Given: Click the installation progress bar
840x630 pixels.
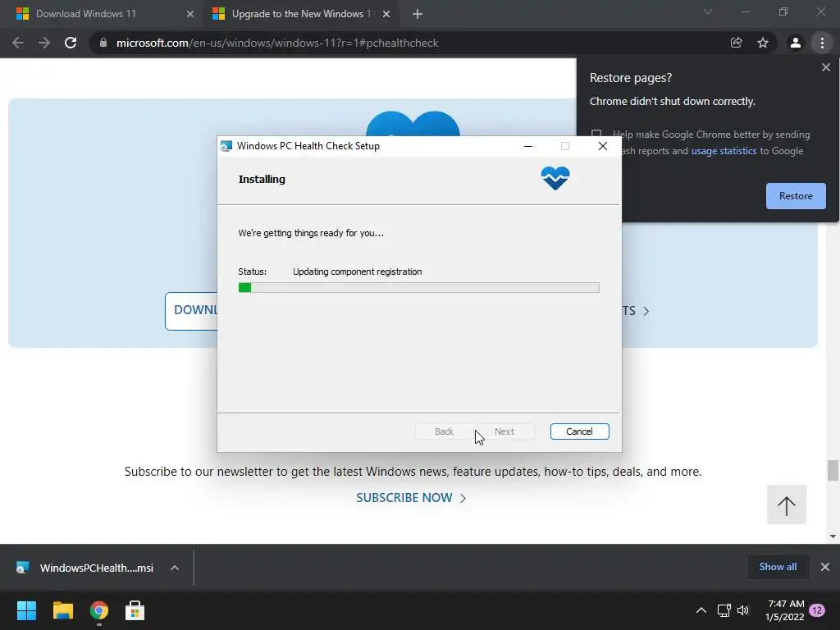Looking at the screenshot, I should [418, 288].
